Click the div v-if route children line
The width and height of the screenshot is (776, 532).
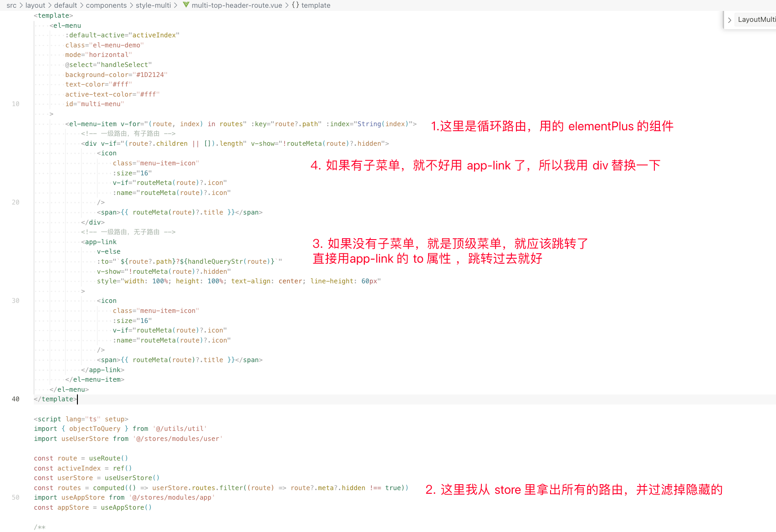235,143
